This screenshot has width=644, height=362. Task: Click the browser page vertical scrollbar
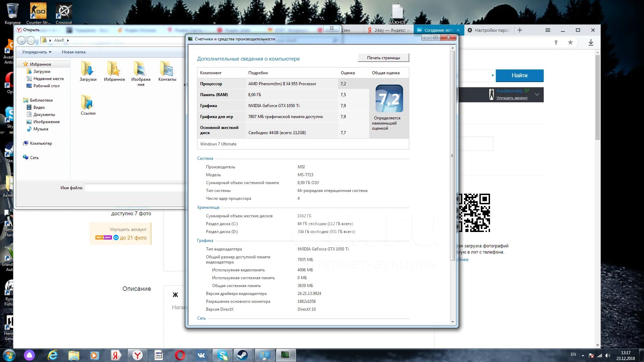[597, 98]
